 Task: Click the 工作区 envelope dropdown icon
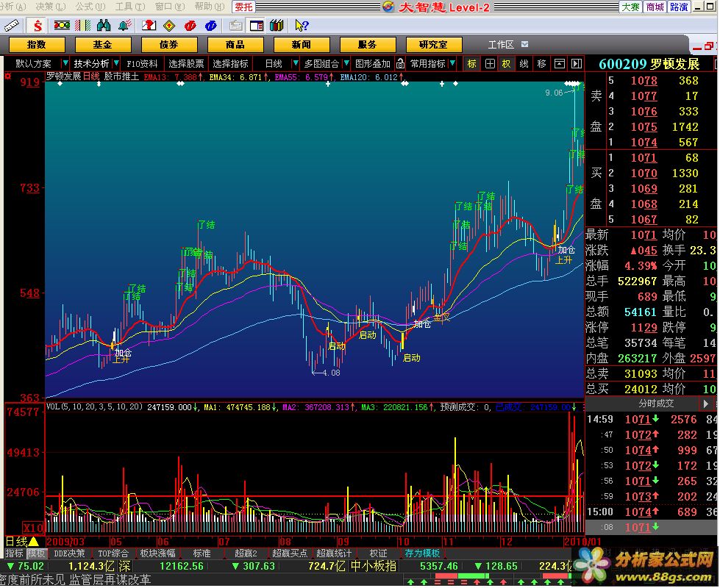[x=525, y=45]
